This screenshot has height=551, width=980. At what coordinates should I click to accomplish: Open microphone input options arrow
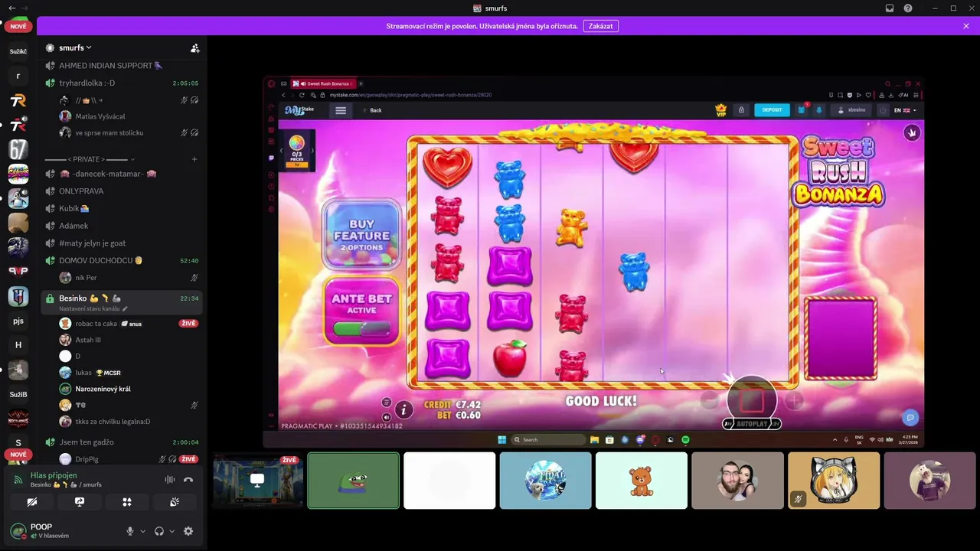pyautogui.click(x=142, y=531)
